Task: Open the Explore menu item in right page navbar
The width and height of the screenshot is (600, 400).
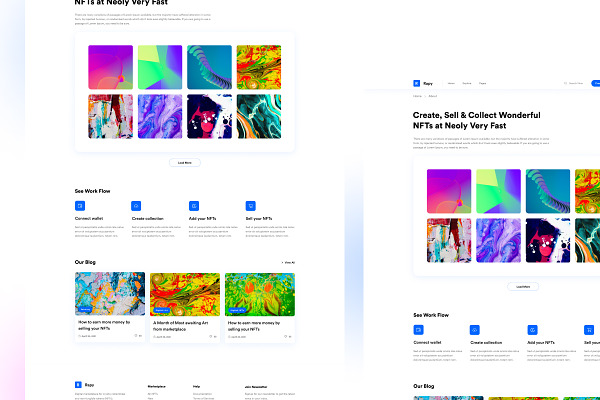Action: (x=466, y=83)
